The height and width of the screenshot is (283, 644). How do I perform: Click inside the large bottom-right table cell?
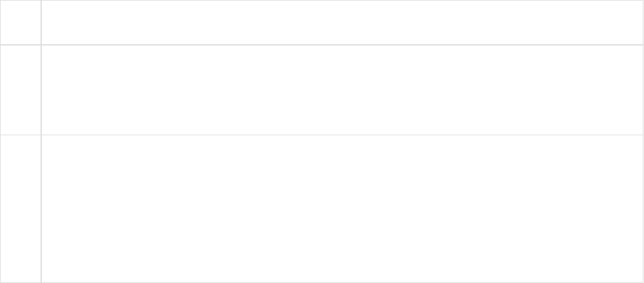(x=342, y=208)
